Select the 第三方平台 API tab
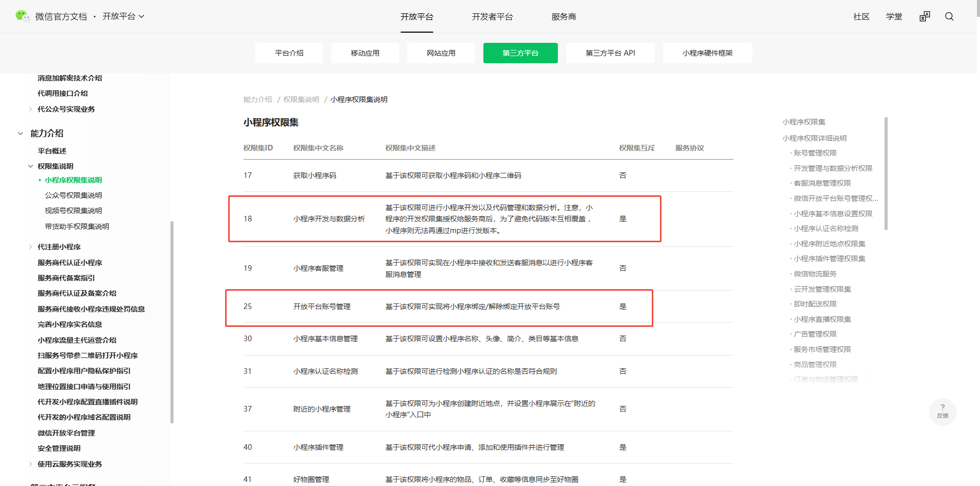The width and height of the screenshot is (980, 486). pos(610,53)
